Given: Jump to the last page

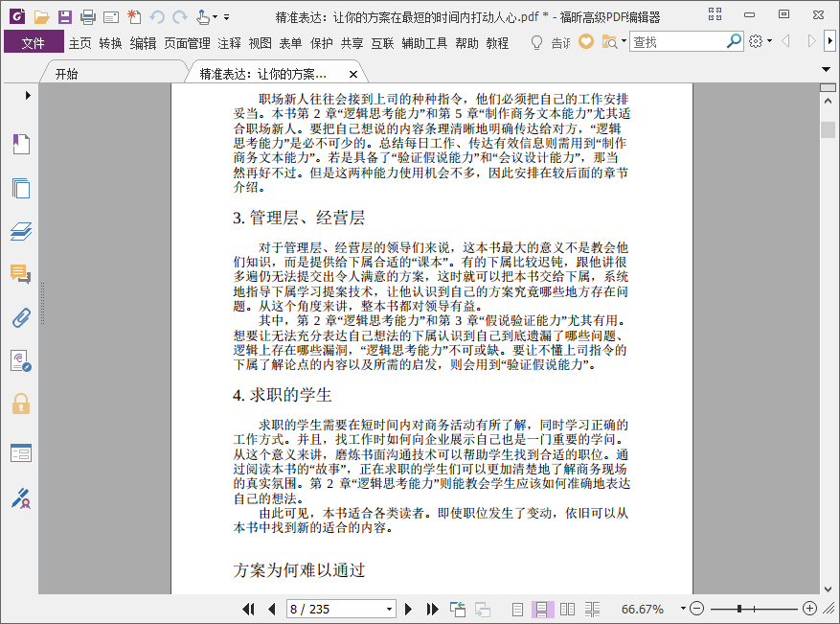Looking at the screenshot, I should click(432, 609).
